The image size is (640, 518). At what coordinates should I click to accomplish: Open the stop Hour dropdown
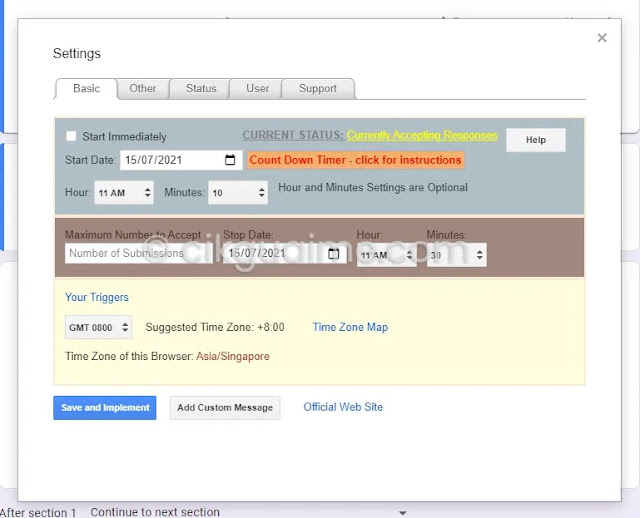(x=386, y=255)
